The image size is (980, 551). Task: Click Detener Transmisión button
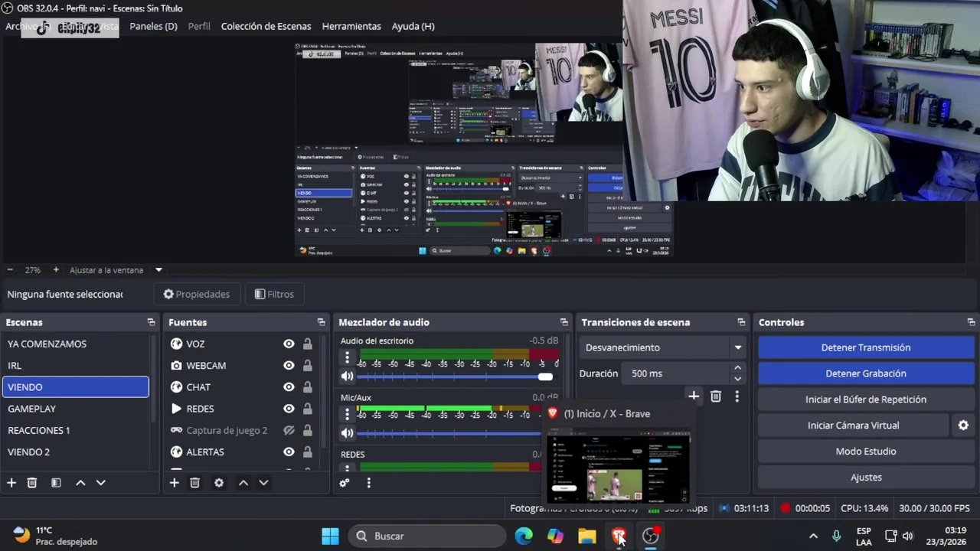point(866,347)
